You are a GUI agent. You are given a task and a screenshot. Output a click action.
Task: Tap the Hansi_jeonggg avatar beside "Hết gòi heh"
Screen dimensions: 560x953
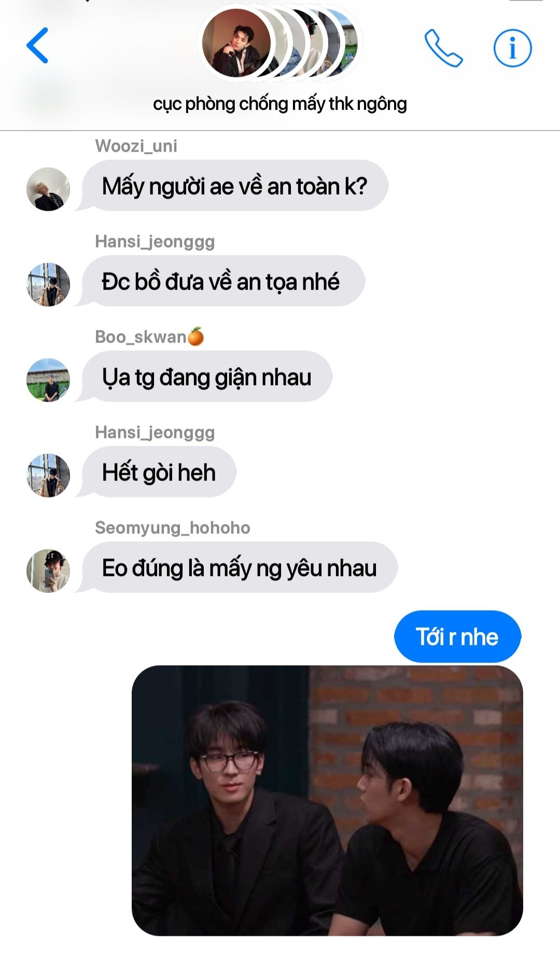pos(48,475)
